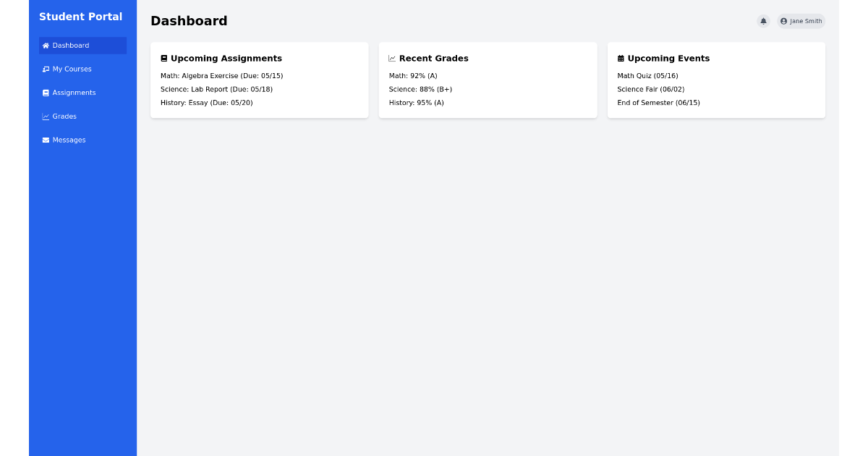Click the home icon beside Dashboard
The image size is (868, 456).
45,45
